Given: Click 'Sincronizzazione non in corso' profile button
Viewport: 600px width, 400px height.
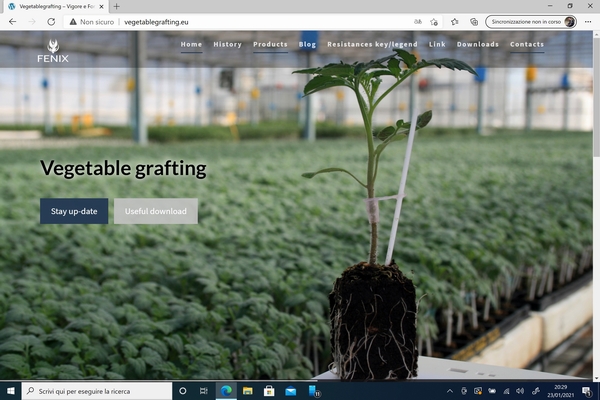Looking at the screenshot, I should coord(530,21).
